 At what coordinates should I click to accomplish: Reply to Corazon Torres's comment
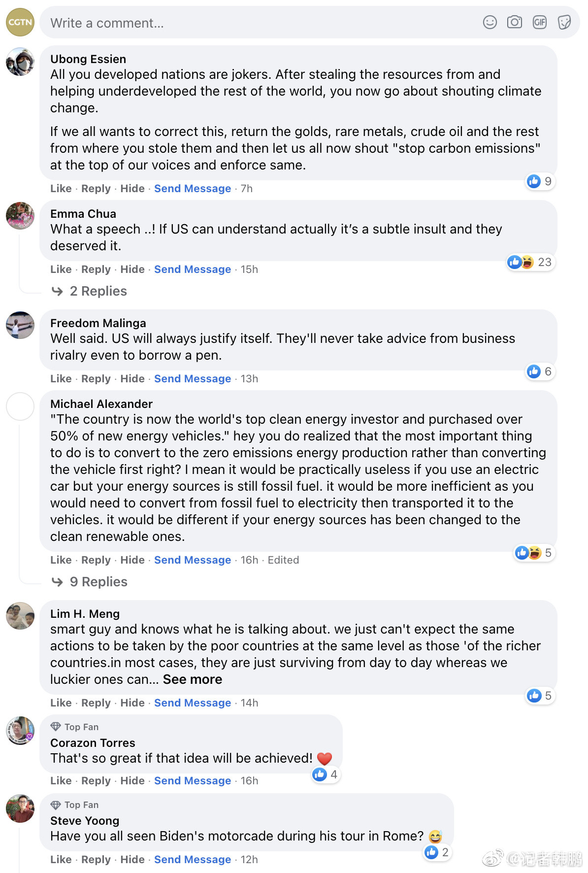click(96, 780)
